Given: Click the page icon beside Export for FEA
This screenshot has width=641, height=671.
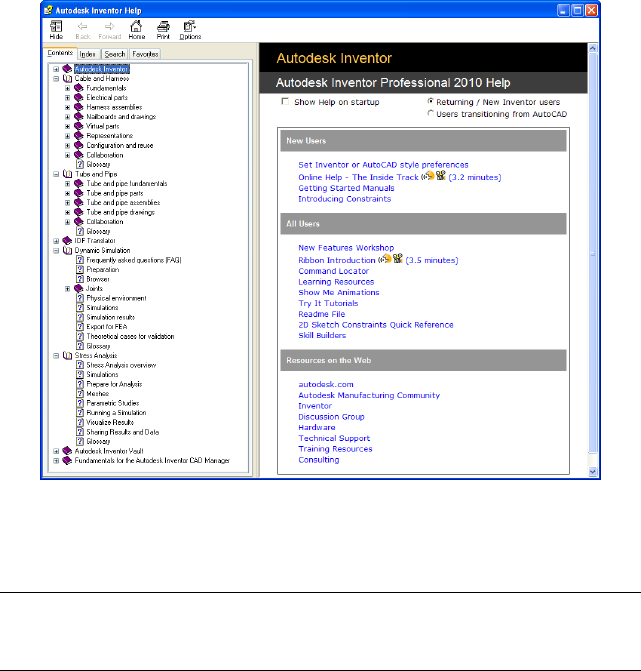Looking at the screenshot, I should tap(80, 327).
